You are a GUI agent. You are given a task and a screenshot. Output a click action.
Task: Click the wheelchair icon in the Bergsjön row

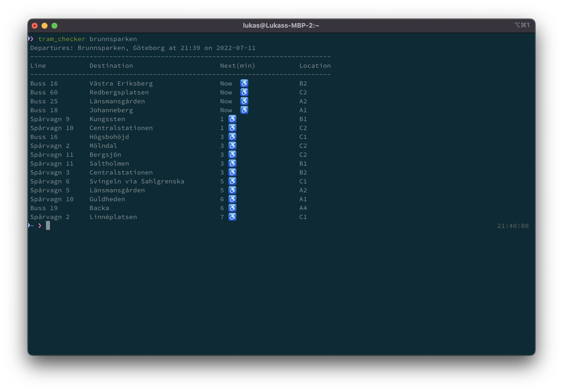coord(232,154)
